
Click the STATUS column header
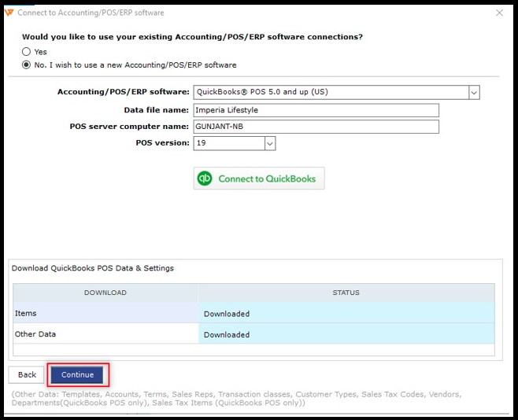pyautogui.click(x=346, y=293)
